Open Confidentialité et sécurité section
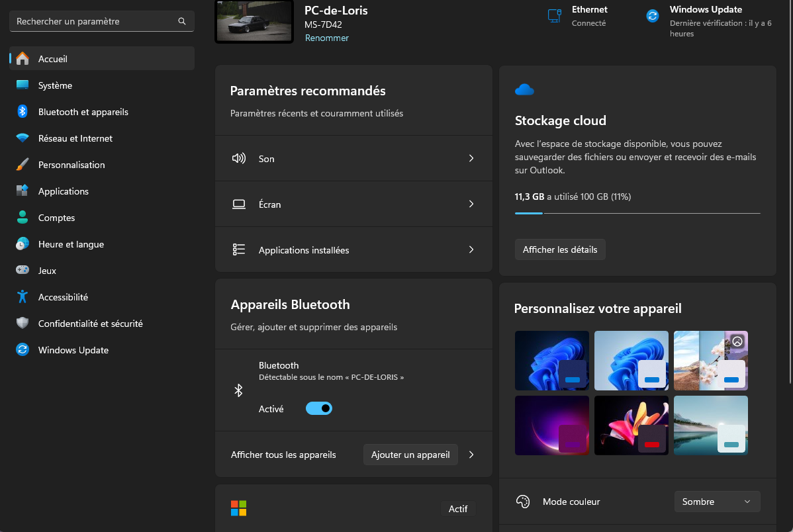793x532 pixels. tap(102, 323)
